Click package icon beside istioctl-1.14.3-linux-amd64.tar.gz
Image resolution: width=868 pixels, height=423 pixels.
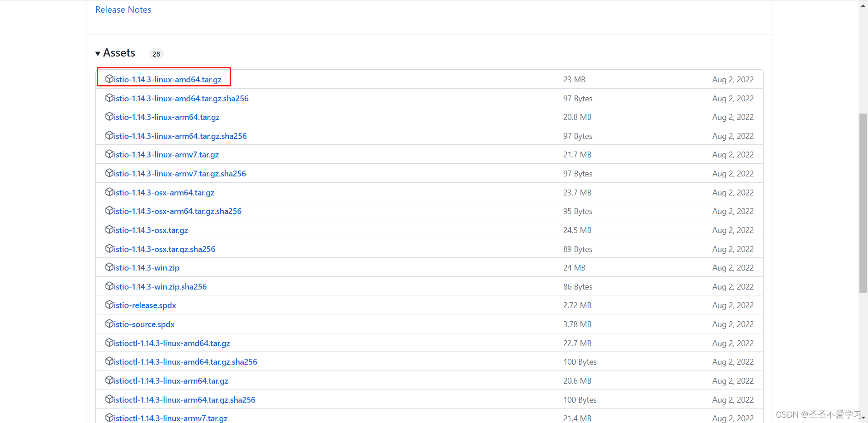(x=109, y=342)
